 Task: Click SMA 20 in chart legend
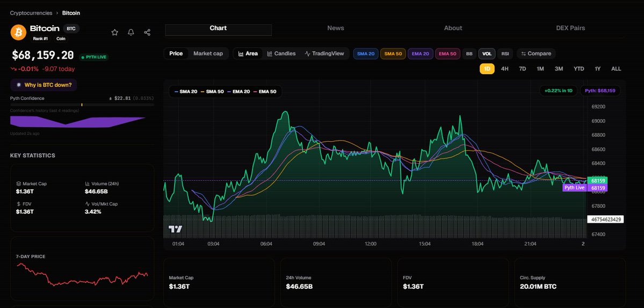(x=185, y=91)
